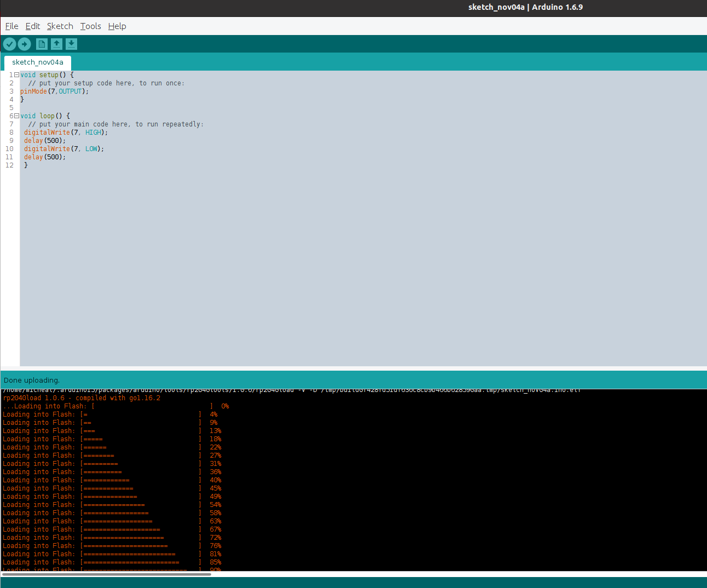Collapse the loop() code fold on line 6
This screenshot has height=588, width=707.
(x=16, y=116)
